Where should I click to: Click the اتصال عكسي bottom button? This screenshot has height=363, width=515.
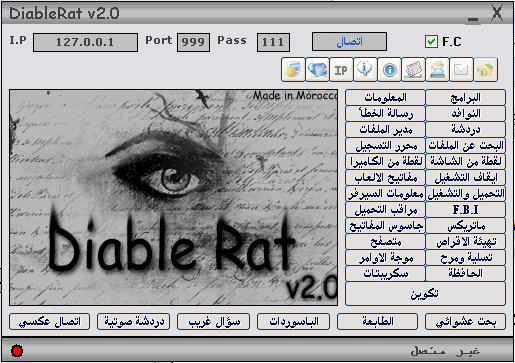click(x=49, y=321)
